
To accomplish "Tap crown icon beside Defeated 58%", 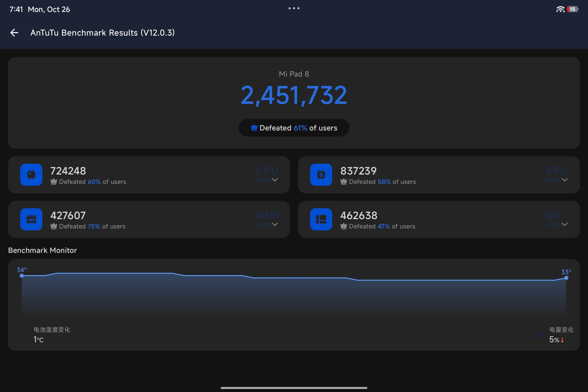I will (x=344, y=182).
